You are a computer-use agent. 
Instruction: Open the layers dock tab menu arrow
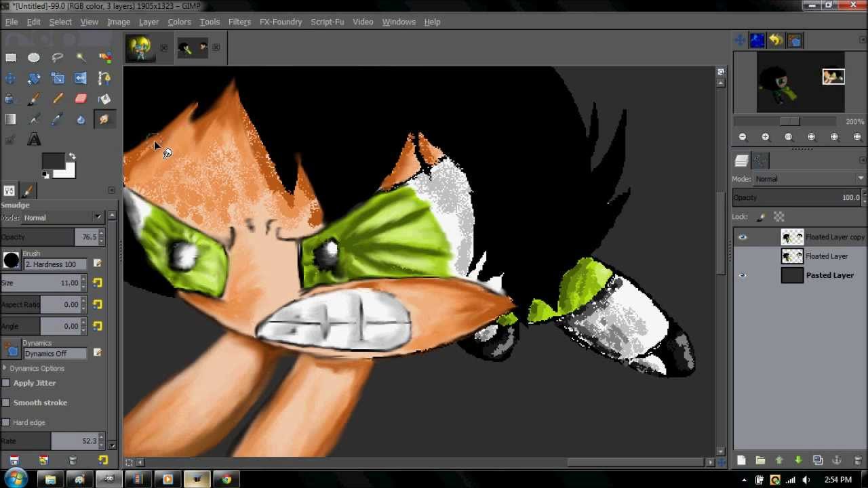[863, 161]
